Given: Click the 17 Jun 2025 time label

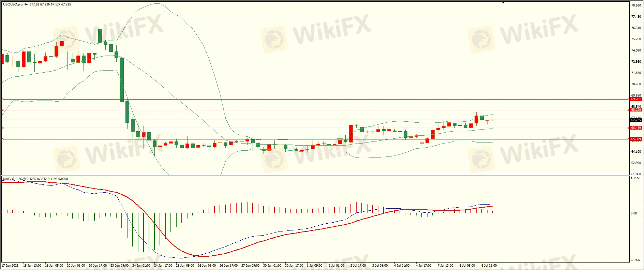Looking at the screenshot, I should point(10,266).
